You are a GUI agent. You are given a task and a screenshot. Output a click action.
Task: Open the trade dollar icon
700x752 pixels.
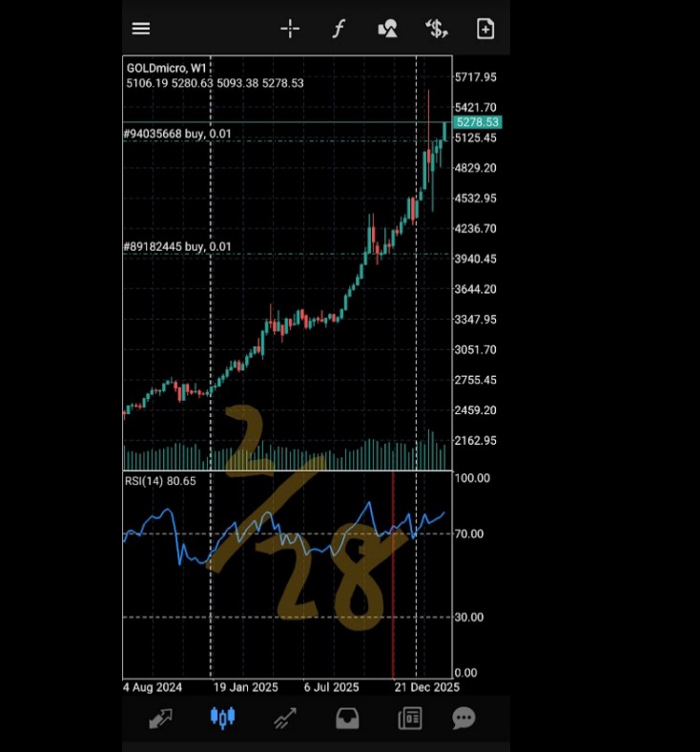(437, 29)
